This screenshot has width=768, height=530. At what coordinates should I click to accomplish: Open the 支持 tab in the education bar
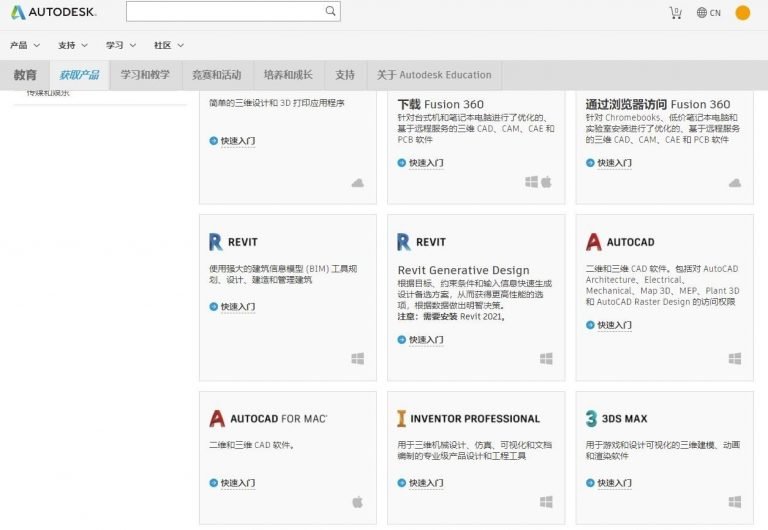click(345, 75)
